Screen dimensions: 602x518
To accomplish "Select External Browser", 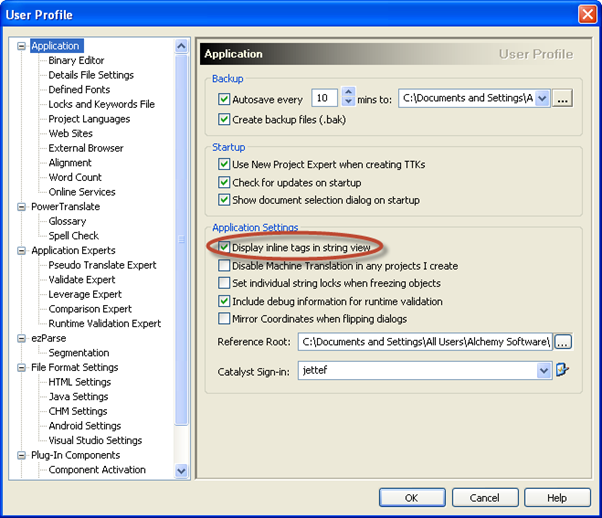I will click(x=86, y=148).
